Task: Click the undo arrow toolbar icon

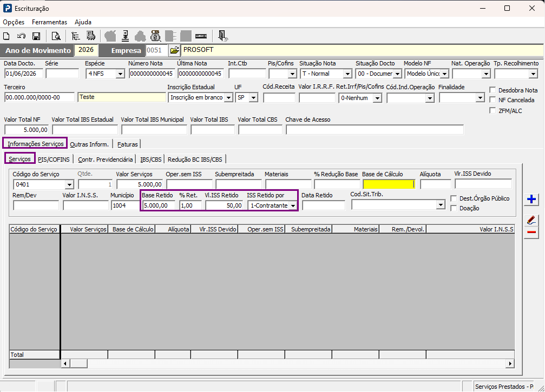Action: point(21,36)
